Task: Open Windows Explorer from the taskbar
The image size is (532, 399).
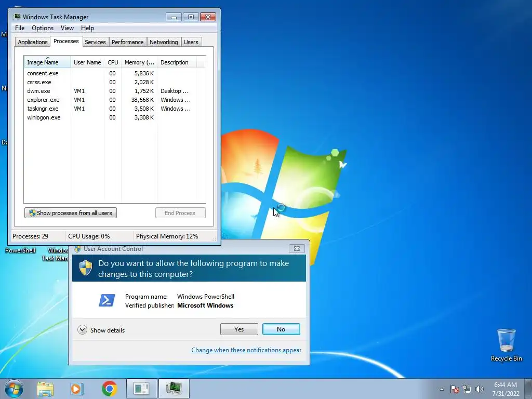Action: [45, 389]
